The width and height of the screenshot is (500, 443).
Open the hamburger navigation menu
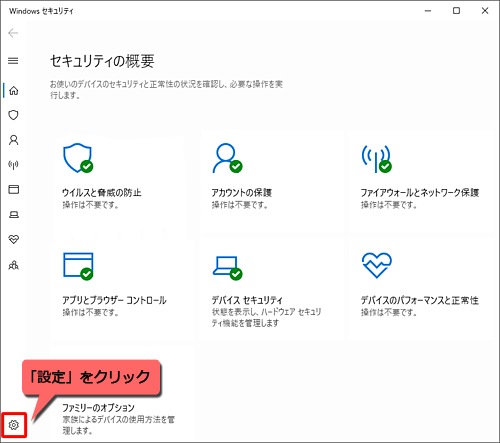point(13,61)
